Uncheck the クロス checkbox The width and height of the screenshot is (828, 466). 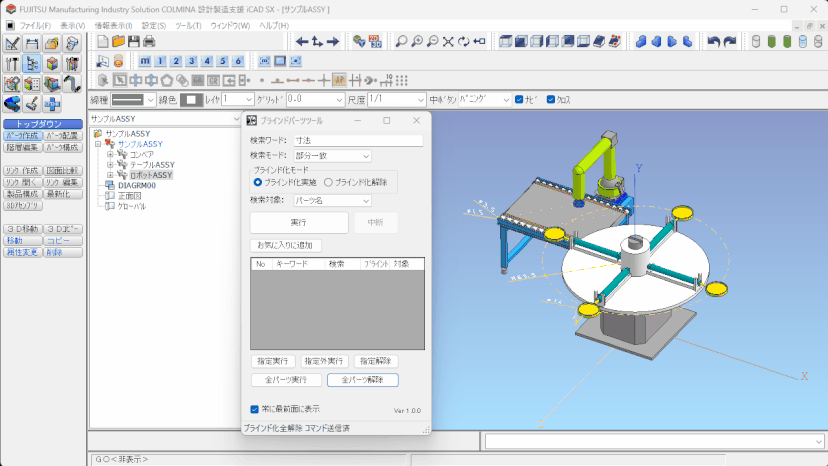click(549, 100)
